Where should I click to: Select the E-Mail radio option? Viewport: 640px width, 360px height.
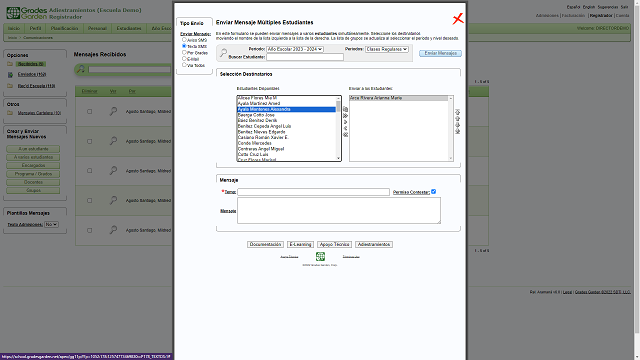point(184,58)
